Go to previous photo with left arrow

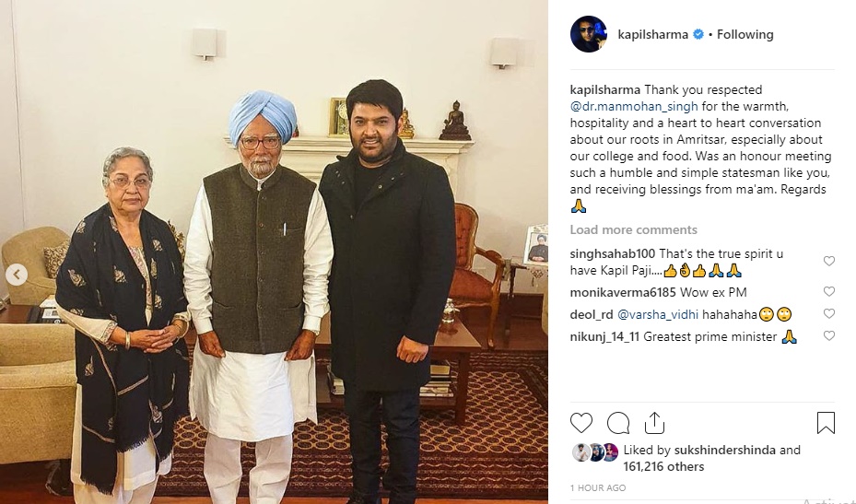17,275
